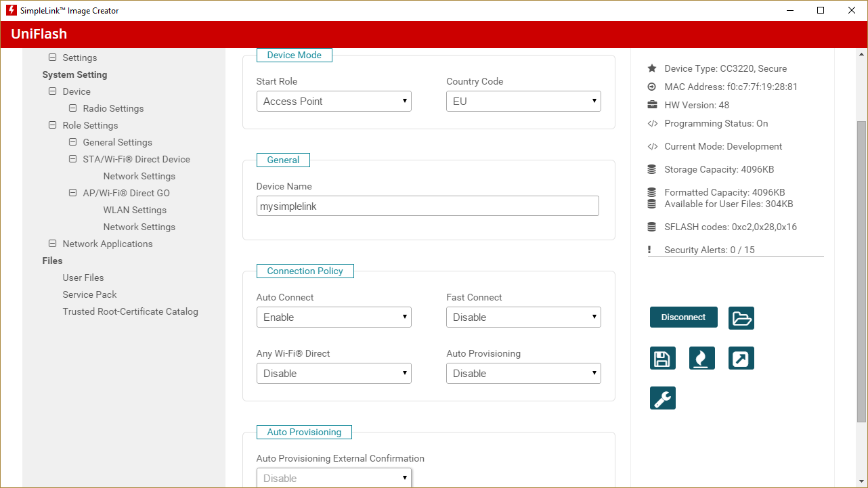Click the vertical scrollbar thumb
The image size is (868, 488).
[x=862, y=271]
